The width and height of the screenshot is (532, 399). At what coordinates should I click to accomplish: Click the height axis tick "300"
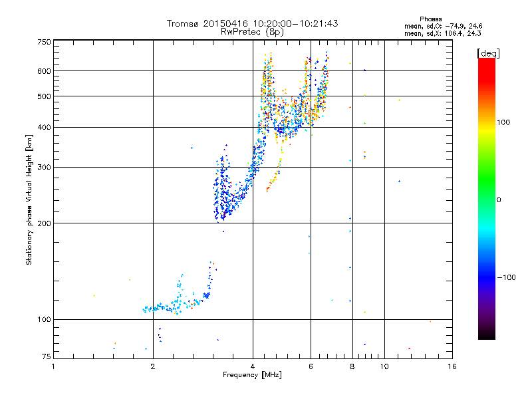tap(44, 168)
